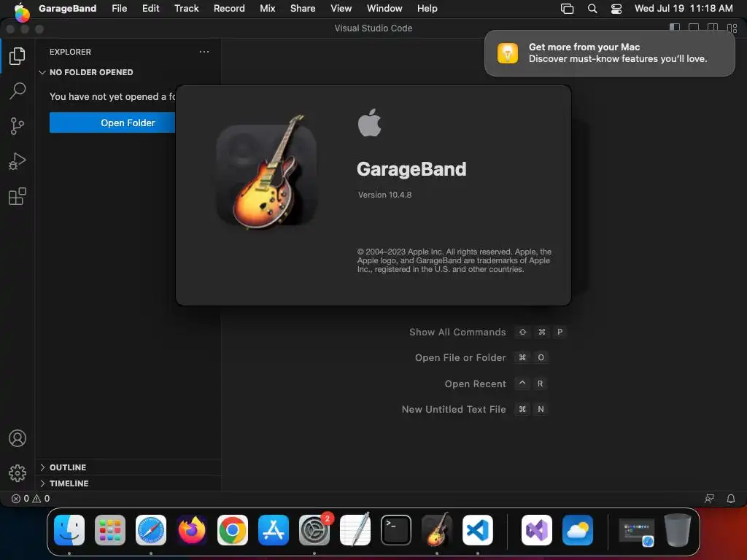Click the Stage Manager menu bar icon

(x=567, y=9)
